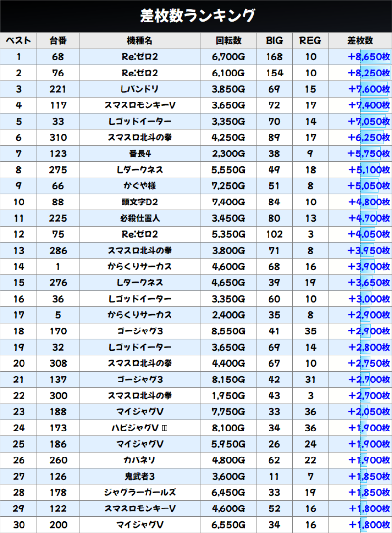Open the 頭文字D2 machine entry
Screen dimensions: 392x533
point(140,203)
